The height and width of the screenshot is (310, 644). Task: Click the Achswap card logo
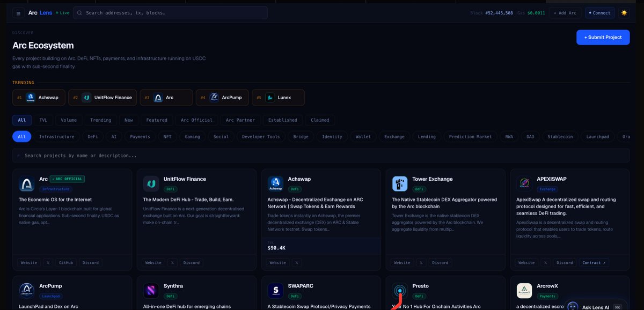pyautogui.click(x=276, y=184)
